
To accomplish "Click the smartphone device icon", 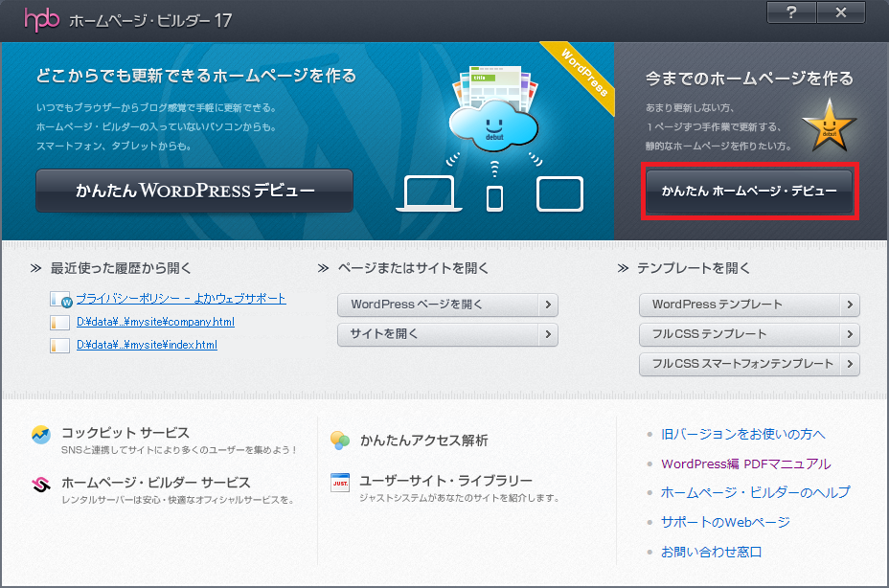I will click(494, 198).
